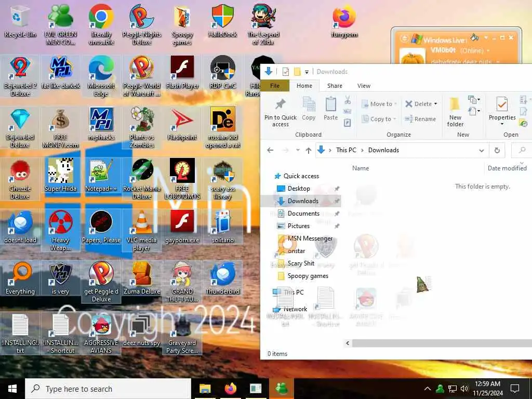Select the Rocket Mania Deluxe icon
532x399 pixels.
(x=142, y=179)
